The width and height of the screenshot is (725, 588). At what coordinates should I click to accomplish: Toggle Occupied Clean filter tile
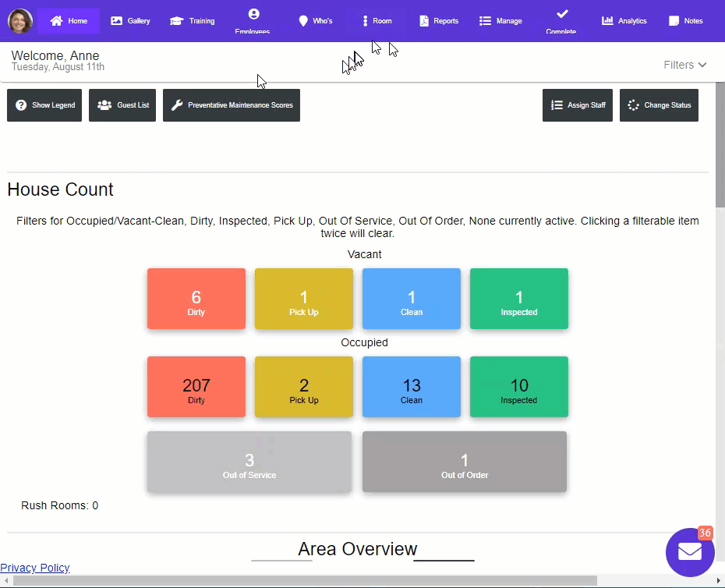point(412,387)
